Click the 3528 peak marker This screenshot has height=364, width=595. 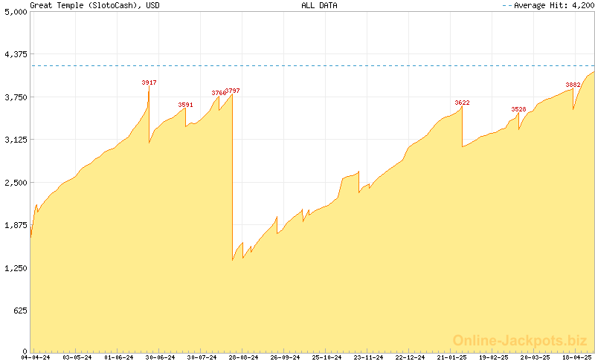tap(518, 109)
